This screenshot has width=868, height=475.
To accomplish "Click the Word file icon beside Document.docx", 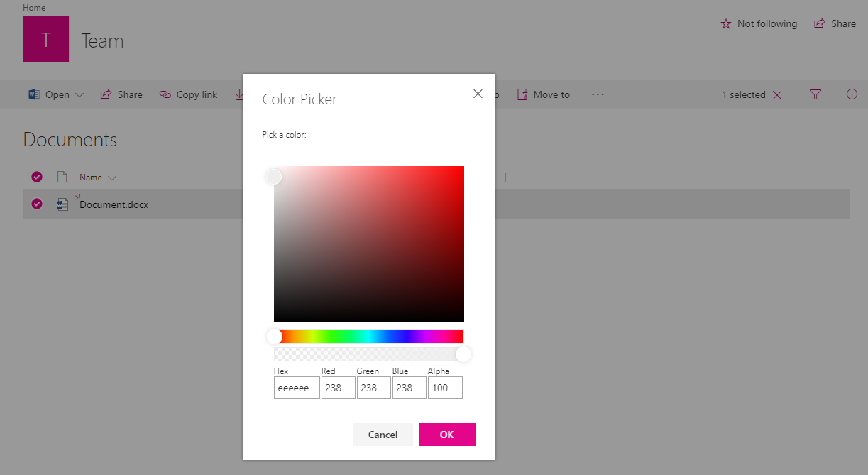I will pos(62,204).
